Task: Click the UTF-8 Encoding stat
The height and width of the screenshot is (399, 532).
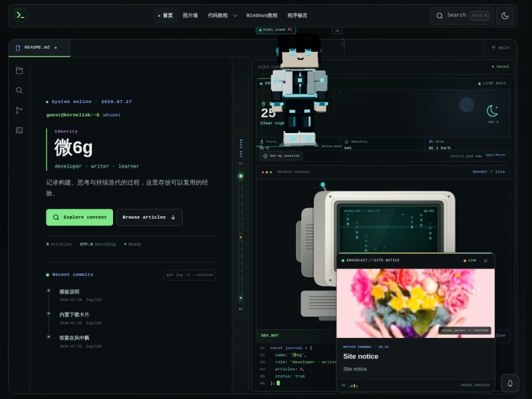Action: [x=98, y=244]
